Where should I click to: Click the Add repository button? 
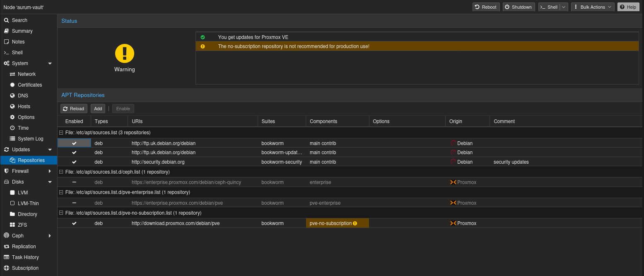(98, 109)
